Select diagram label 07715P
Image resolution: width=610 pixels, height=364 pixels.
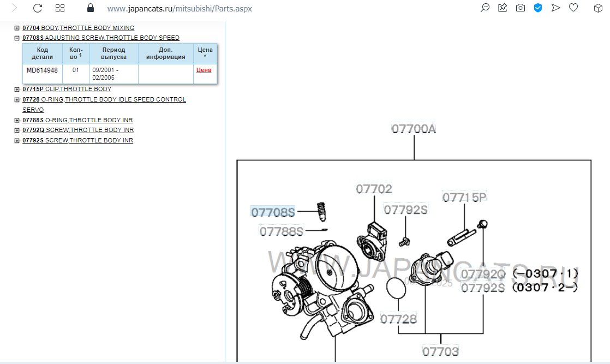click(464, 198)
